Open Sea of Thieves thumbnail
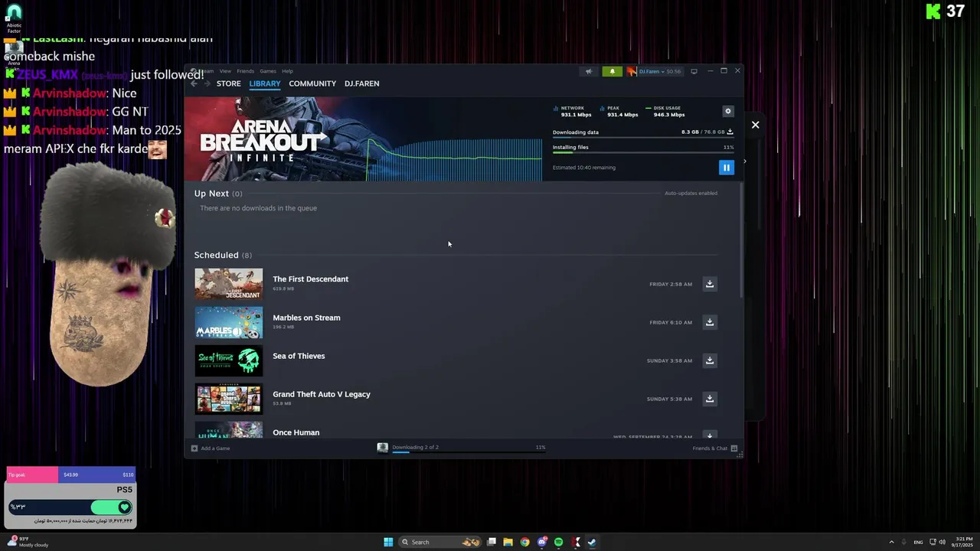 pos(228,360)
